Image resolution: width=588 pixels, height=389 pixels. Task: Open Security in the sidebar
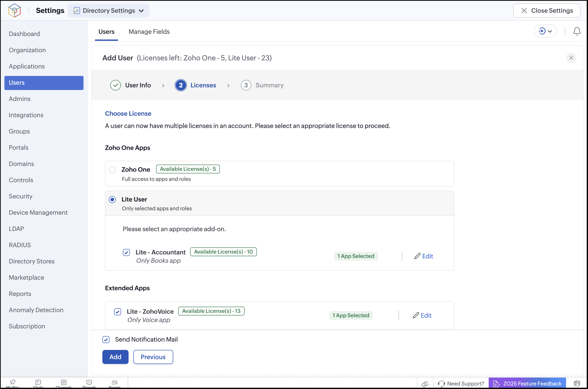21,196
